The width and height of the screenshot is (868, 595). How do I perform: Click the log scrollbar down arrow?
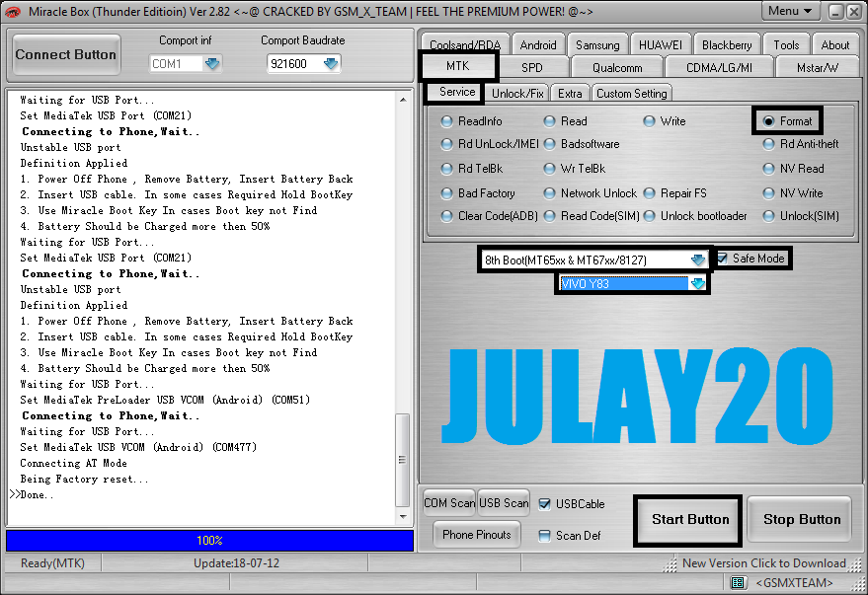coord(403,516)
